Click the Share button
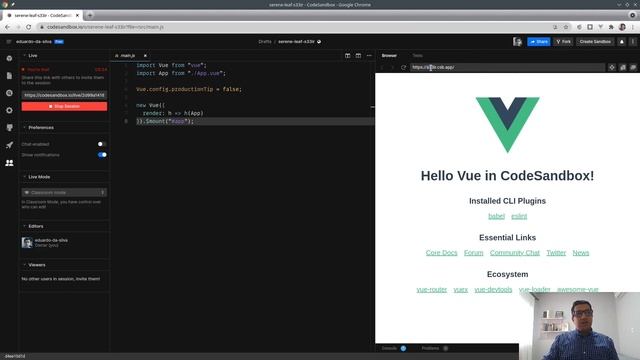The width and height of the screenshot is (640, 360). click(538, 42)
